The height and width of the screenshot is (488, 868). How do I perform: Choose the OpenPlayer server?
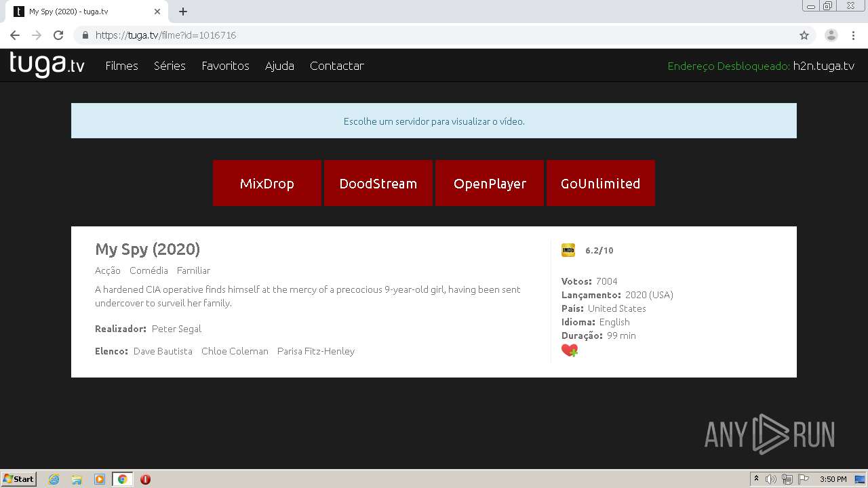coord(490,183)
